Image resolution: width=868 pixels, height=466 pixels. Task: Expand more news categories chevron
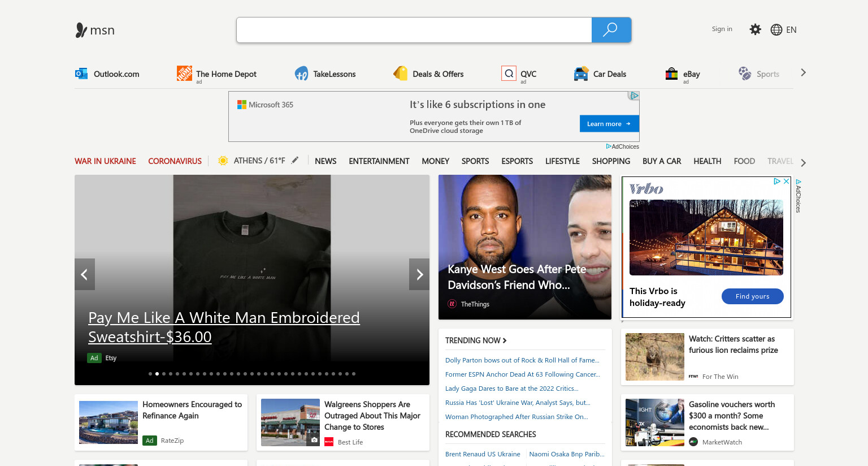tap(803, 162)
